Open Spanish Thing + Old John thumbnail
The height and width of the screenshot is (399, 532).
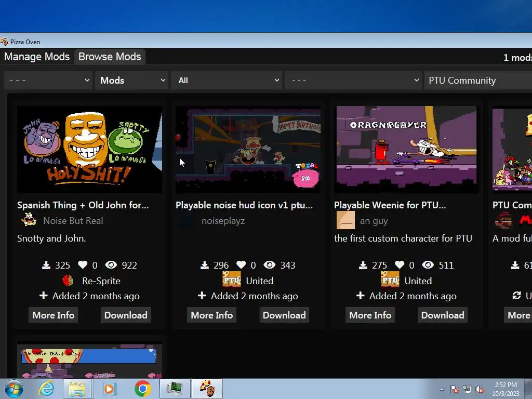point(89,150)
